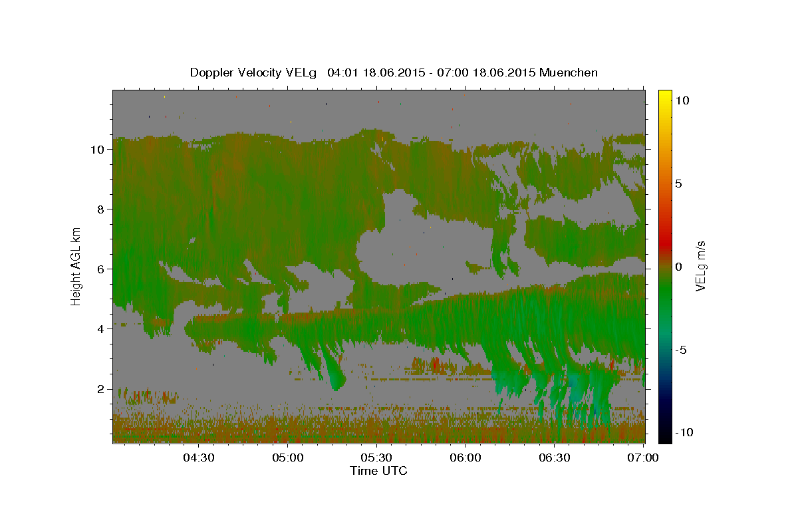Click the 'Muenchen' location in the title
Image resolution: width=798 pixels, height=532 pixels.
coord(569,72)
